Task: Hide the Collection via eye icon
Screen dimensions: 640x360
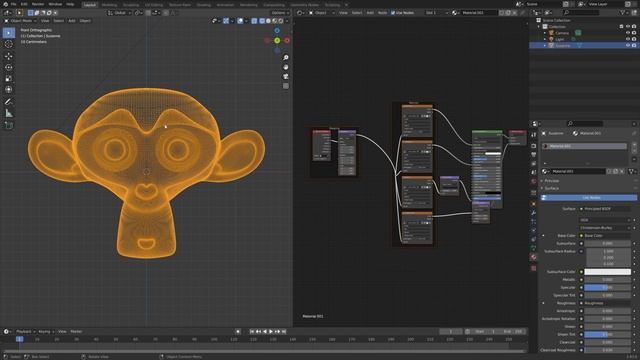Action: click(628, 27)
